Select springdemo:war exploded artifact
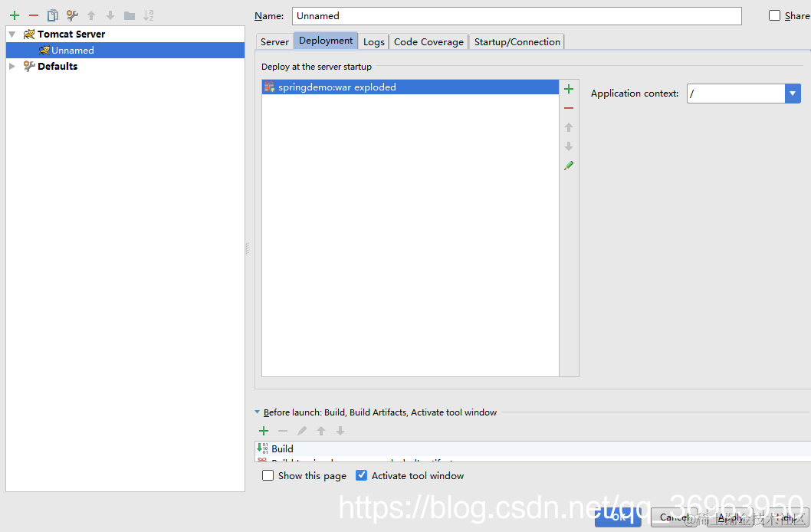 (x=410, y=87)
